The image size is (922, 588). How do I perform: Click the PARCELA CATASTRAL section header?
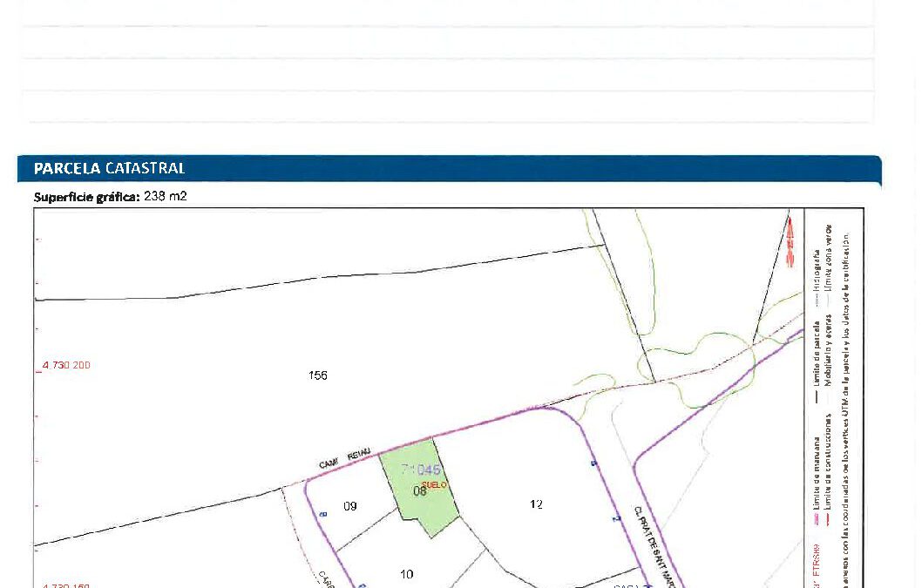[x=450, y=169]
